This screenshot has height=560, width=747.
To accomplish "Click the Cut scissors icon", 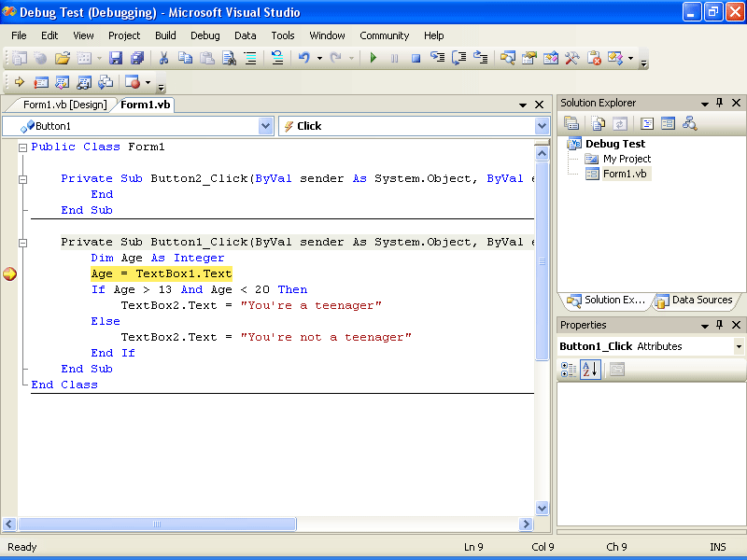I will [x=163, y=58].
